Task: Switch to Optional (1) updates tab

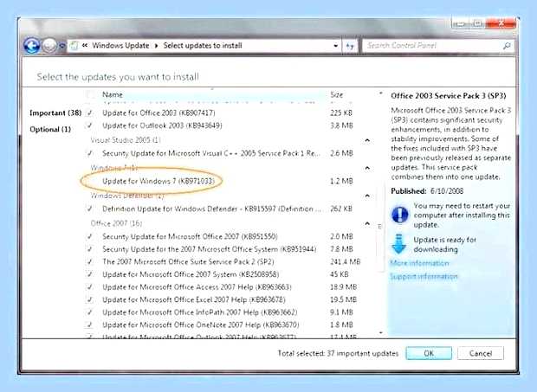Action: (50, 129)
